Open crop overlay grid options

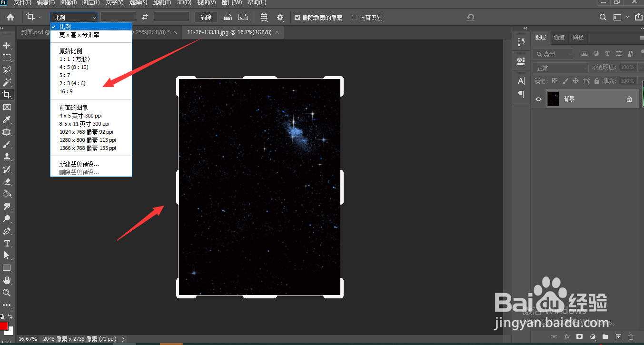click(x=264, y=17)
